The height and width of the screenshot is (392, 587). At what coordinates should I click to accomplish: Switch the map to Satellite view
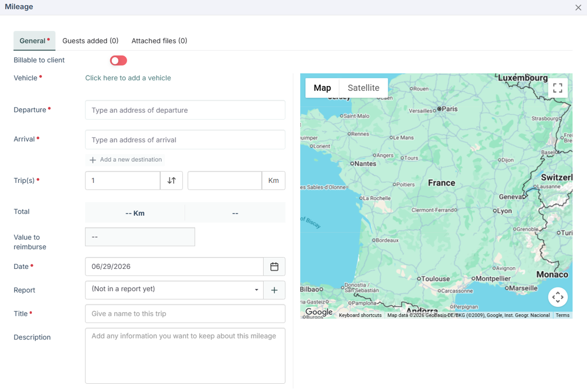pos(364,88)
